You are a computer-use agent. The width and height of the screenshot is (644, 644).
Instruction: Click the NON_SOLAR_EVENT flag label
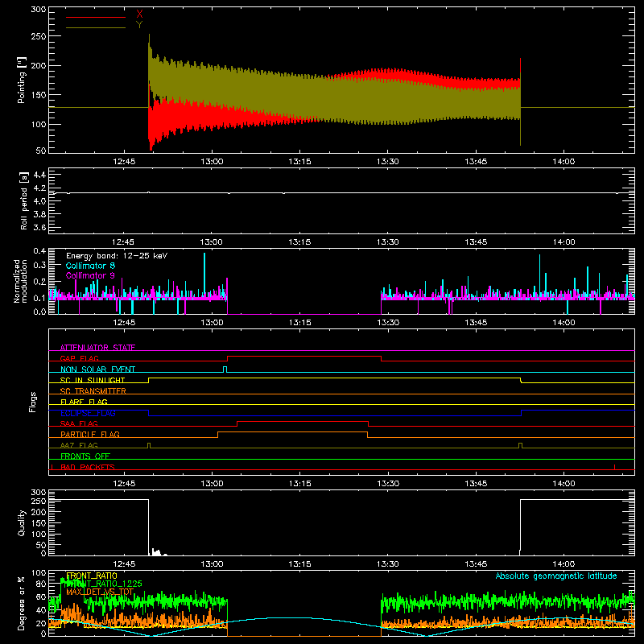[97, 369]
